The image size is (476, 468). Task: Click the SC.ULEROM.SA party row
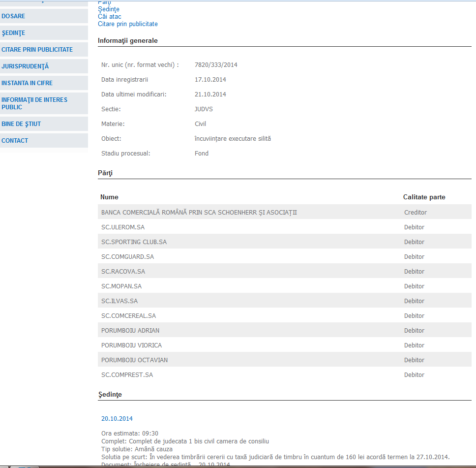pos(123,227)
